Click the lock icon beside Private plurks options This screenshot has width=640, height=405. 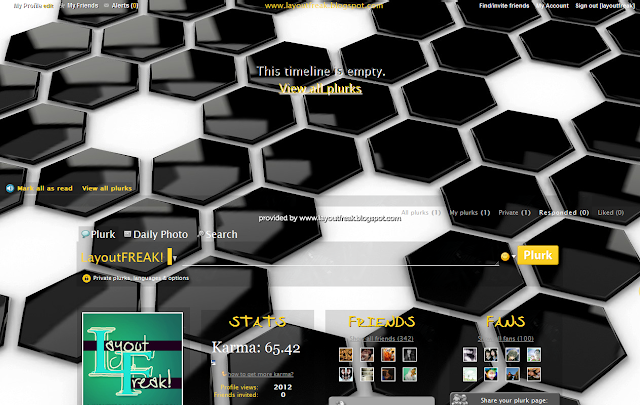tap(86, 278)
